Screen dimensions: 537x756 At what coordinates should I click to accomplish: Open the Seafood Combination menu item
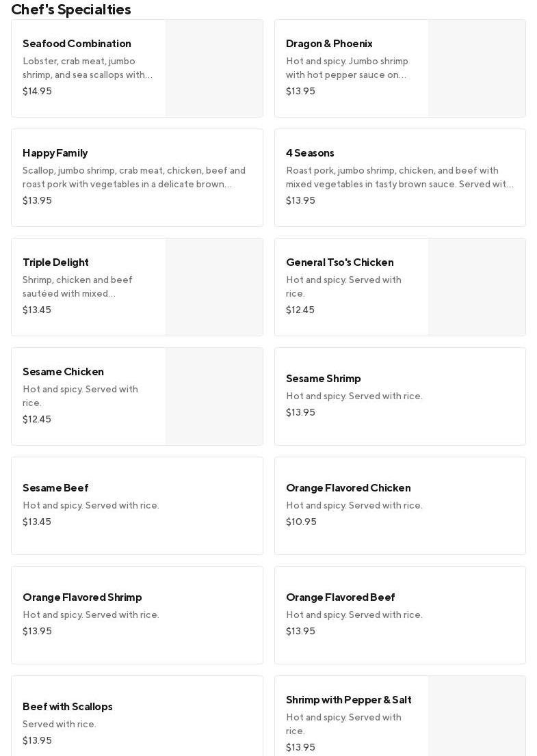(89, 68)
